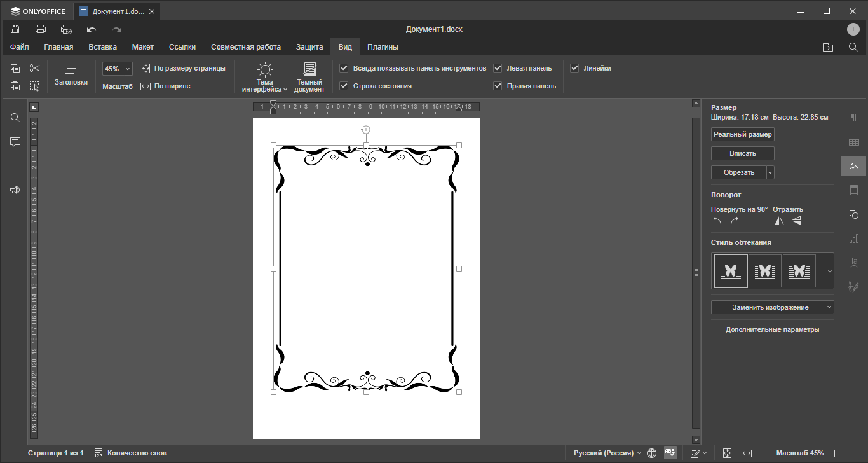Click the Cut scissors icon
Viewport: 868px width, 463px height.
pyautogui.click(x=34, y=68)
